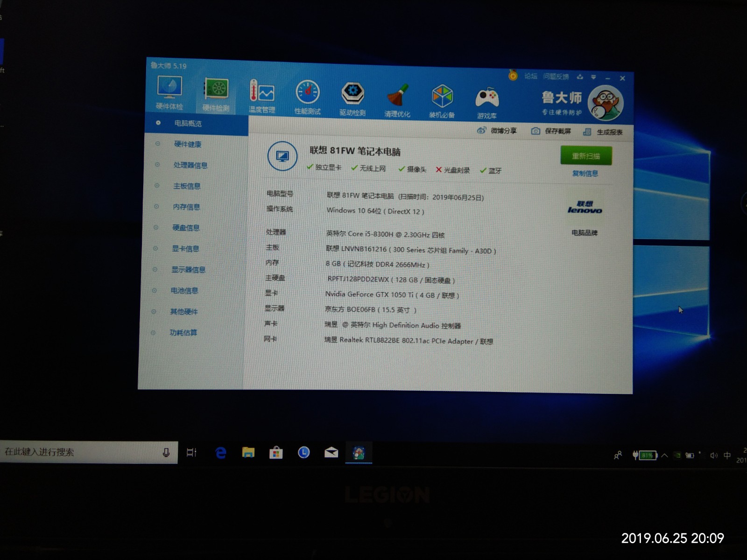The width and height of the screenshot is (747, 560).
Task: Click motherboard value 联想 LNVNB161216
Action: pyautogui.click(x=411, y=250)
